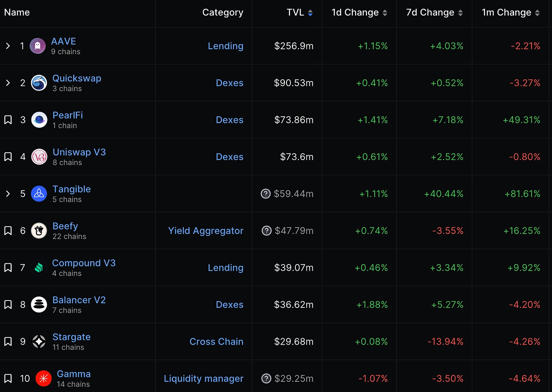The width and height of the screenshot is (552, 392).
Task: Select the $256.9m TVL value
Action: coord(294,46)
